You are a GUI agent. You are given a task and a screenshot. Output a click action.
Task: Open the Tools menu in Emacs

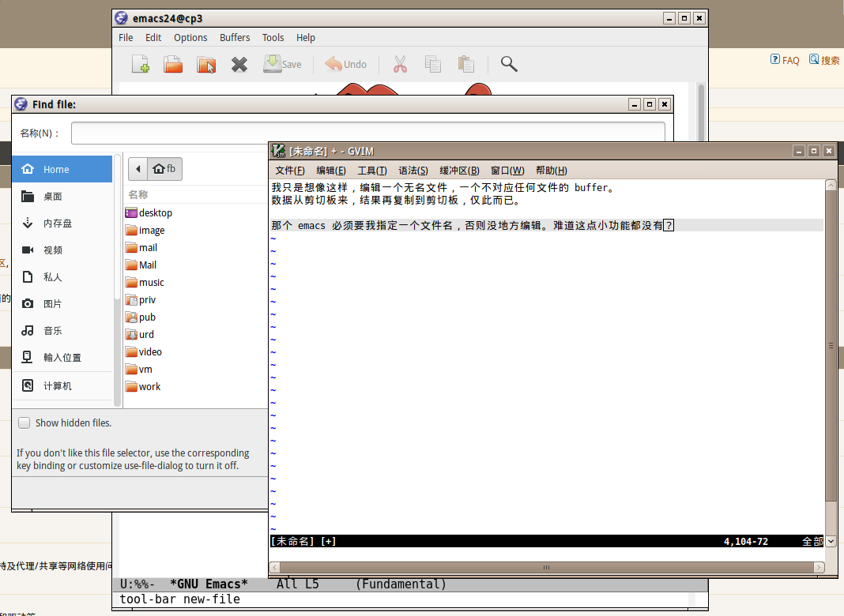tap(273, 38)
